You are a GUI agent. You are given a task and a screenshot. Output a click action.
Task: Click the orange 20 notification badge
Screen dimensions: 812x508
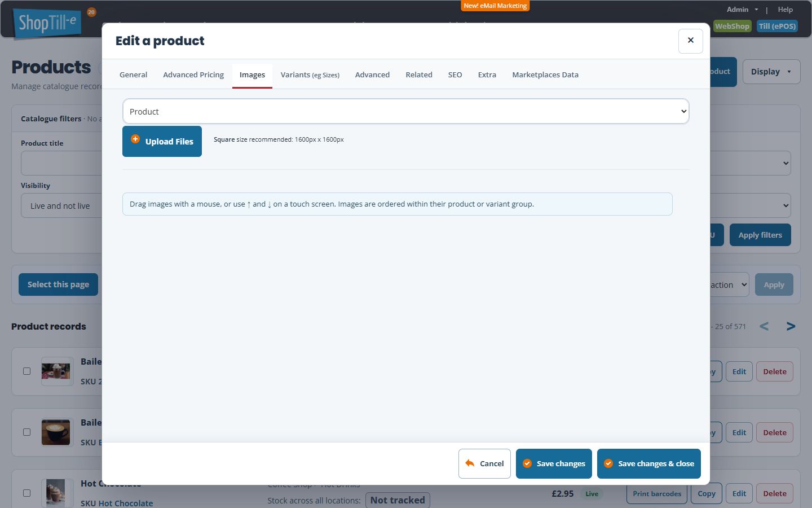pyautogui.click(x=91, y=12)
